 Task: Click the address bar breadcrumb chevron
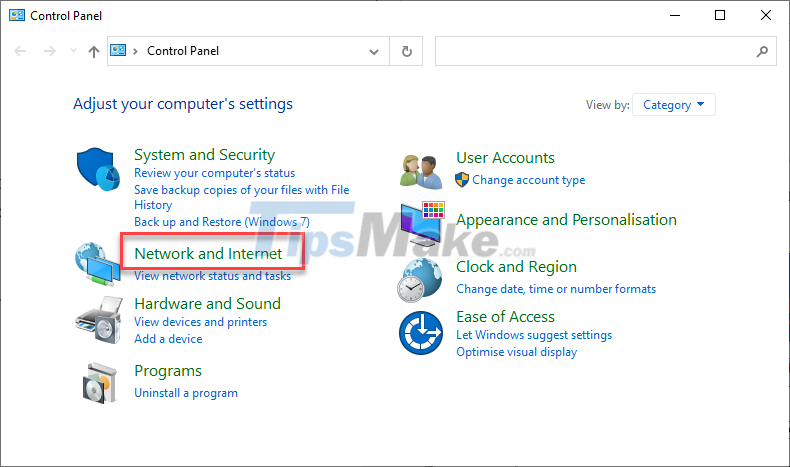tap(135, 51)
